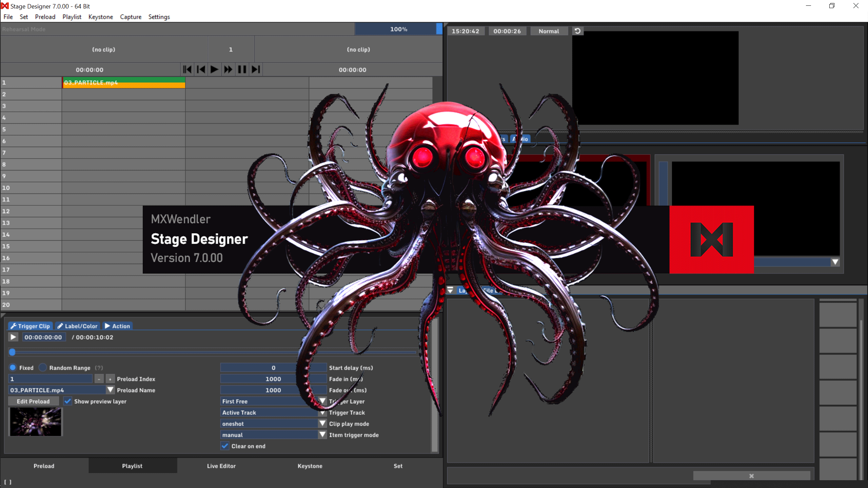Click the question mark help hint
This screenshot has height=488, width=868.
pos(99,368)
